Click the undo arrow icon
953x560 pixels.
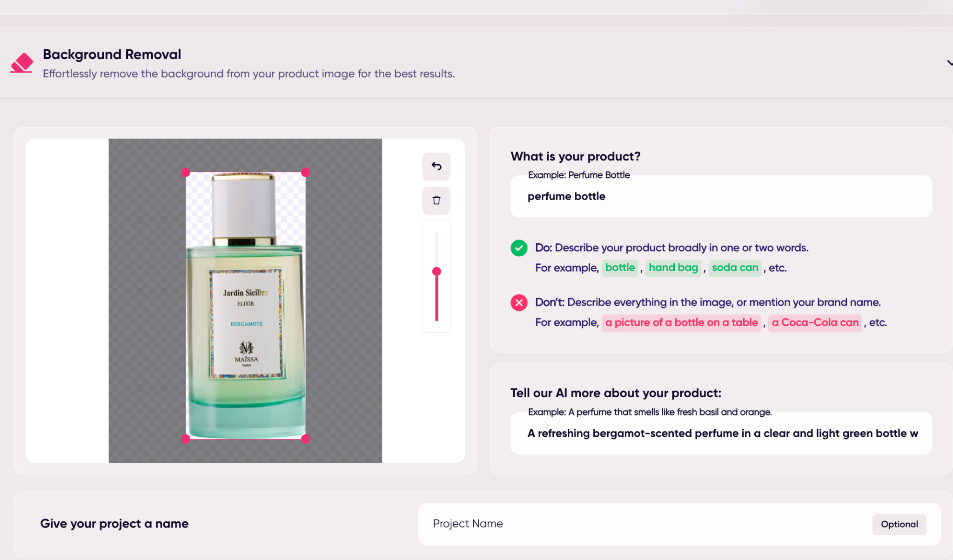click(436, 166)
